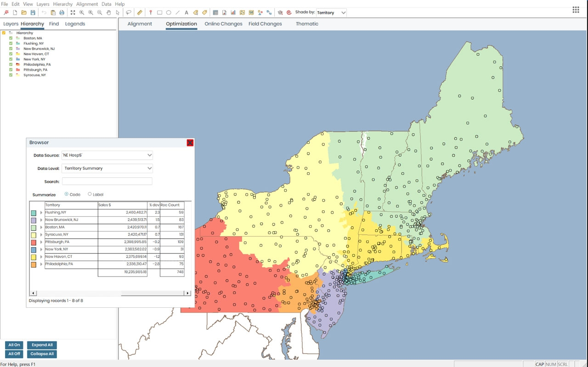The image size is (588, 367).
Task: Open the Alignment menu
Action: click(x=87, y=4)
